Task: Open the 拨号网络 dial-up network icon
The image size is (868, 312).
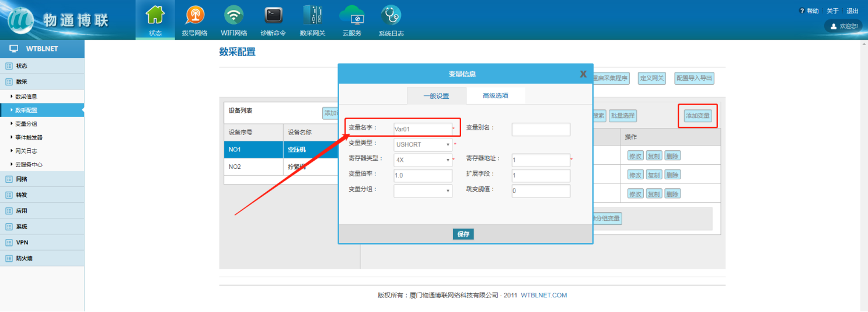Action: click(194, 15)
